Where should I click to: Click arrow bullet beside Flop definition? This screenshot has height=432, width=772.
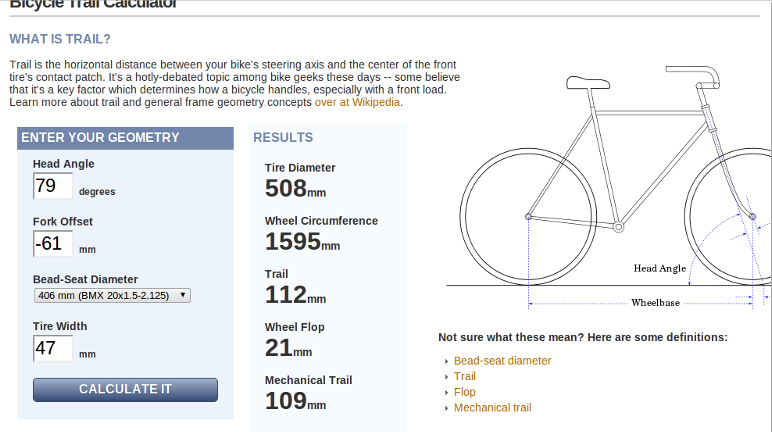tap(446, 393)
